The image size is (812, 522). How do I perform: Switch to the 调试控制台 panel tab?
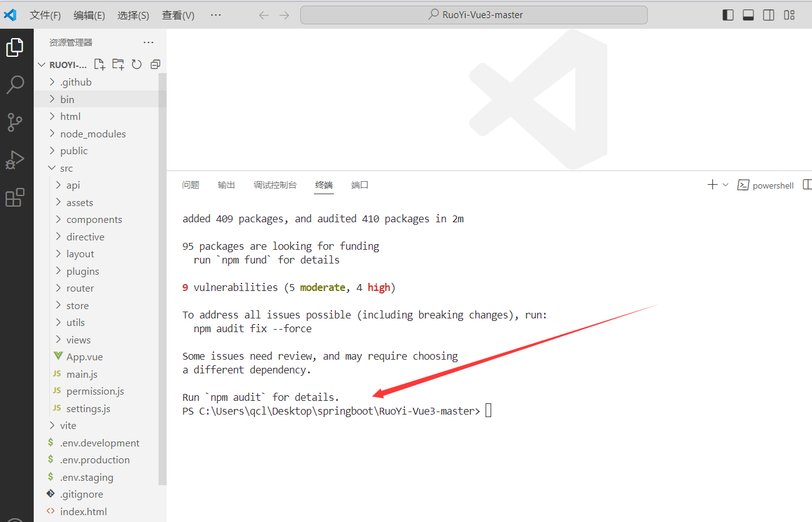tap(275, 185)
